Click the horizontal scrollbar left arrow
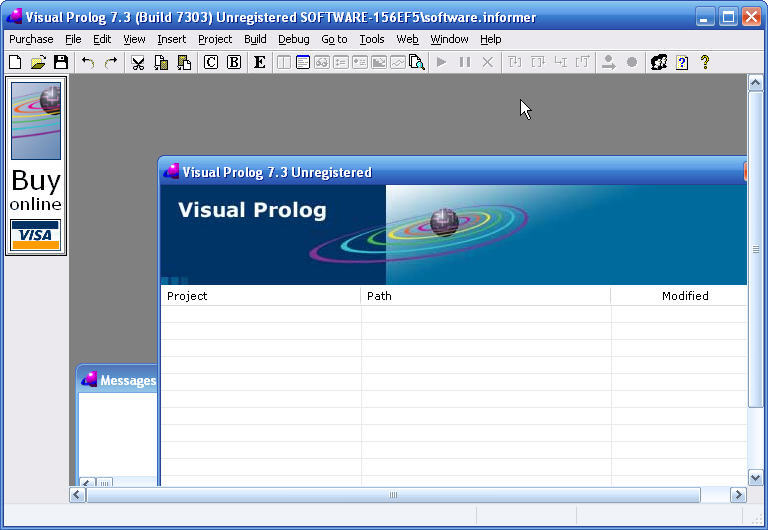This screenshot has height=530, width=768. [x=77, y=495]
